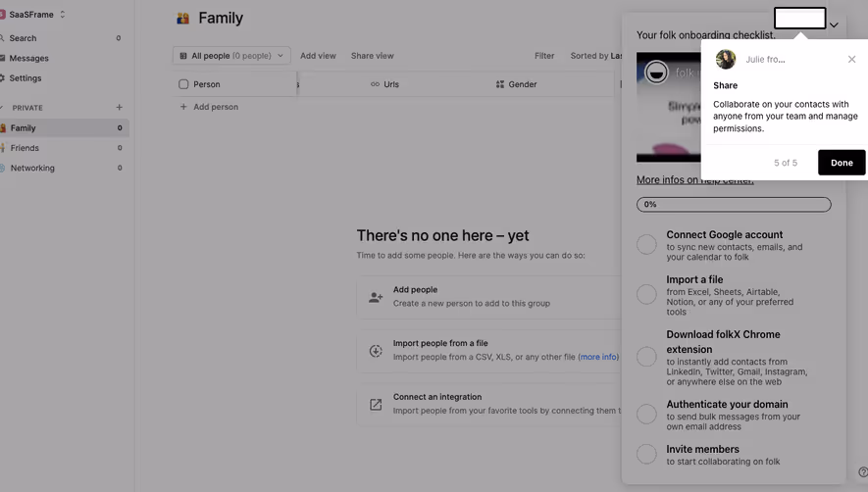This screenshot has height=492, width=868.
Task: Click the add-person icon
Action: pyautogui.click(x=376, y=297)
